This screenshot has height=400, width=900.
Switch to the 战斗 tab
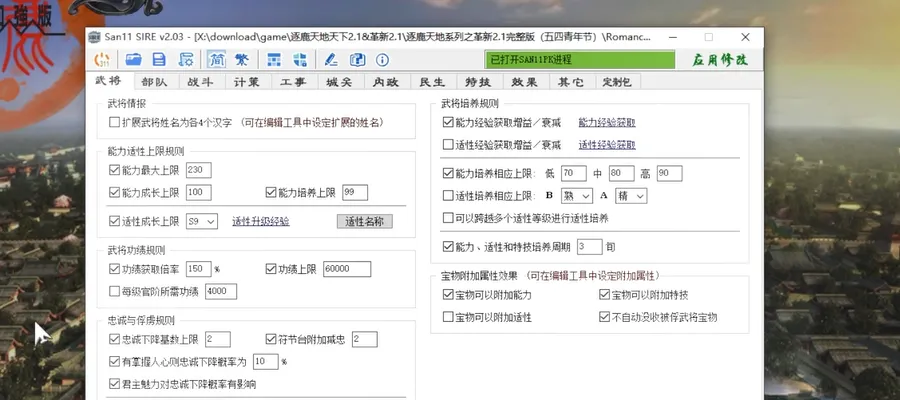[201, 82]
